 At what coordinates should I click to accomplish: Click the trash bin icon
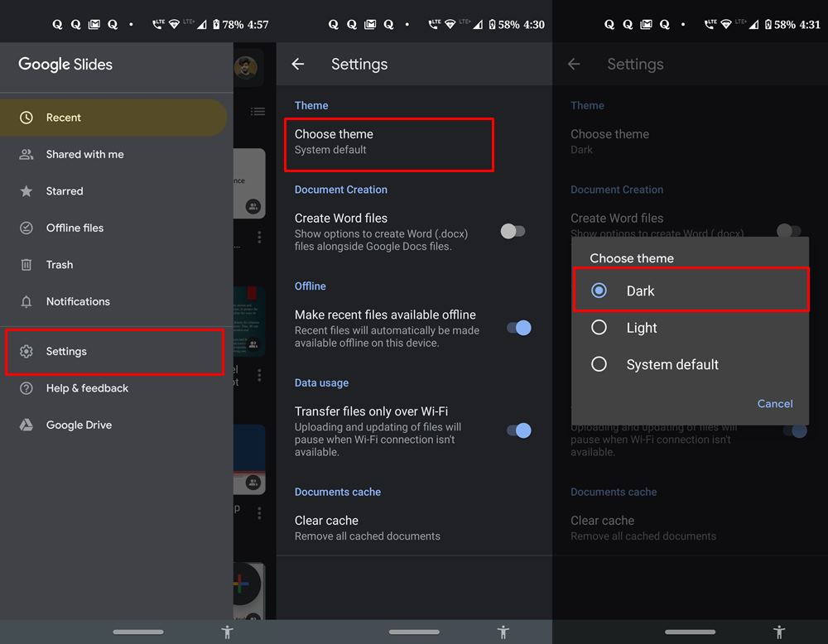click(26, 265)
